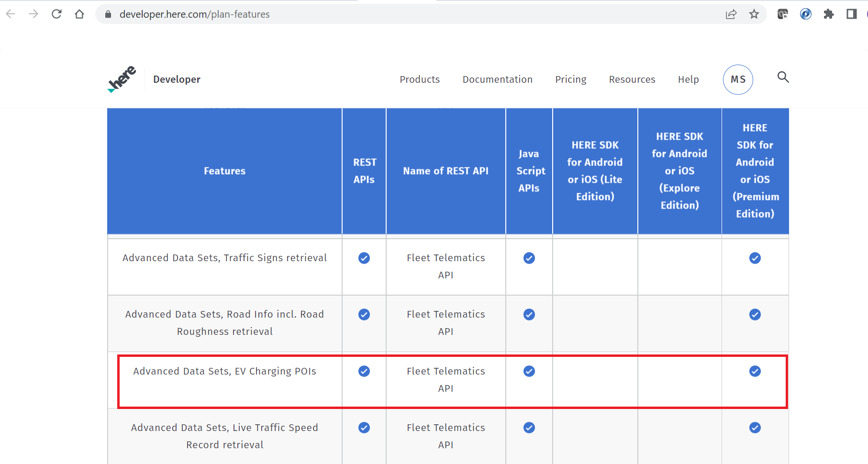
Task: Open the Help navigation link
Action: [688, 79]
